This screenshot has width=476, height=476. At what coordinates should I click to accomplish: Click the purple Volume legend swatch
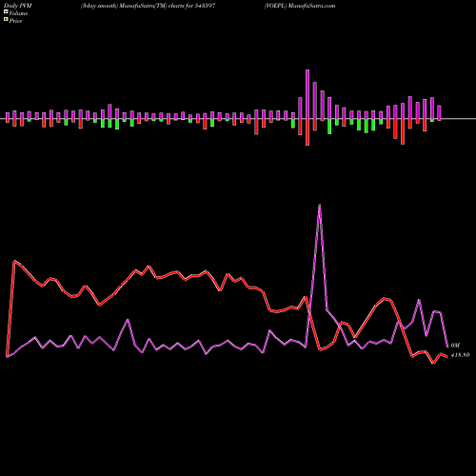point(6,11)
